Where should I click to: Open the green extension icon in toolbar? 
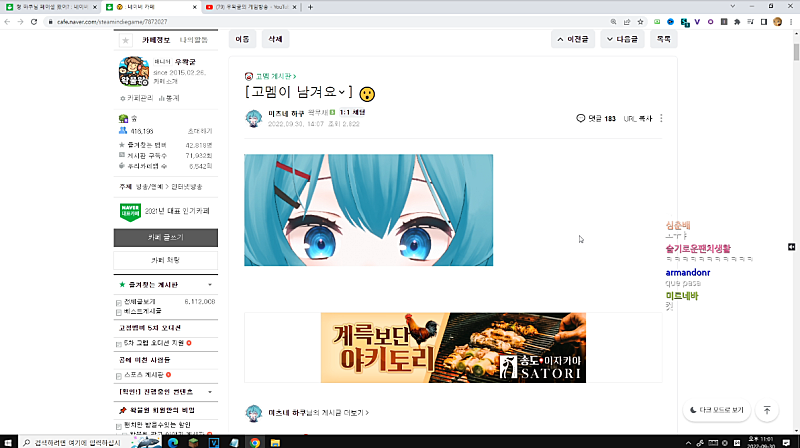pyautogui.click(x=657, y=22)
